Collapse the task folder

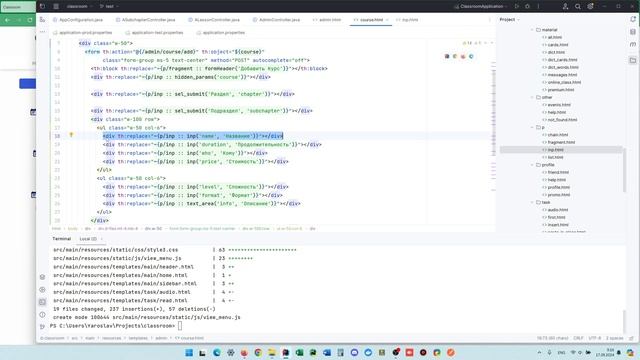tap(532, 202)
